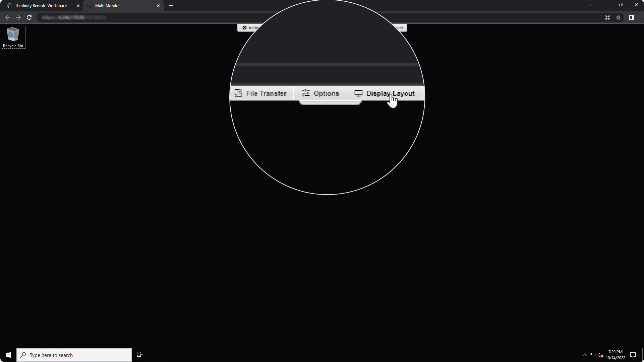Image resolution: width=644 pixels, height=362 pixels.
Task: Select the Multi Monitor tab
Action: (x=107, y=5)
